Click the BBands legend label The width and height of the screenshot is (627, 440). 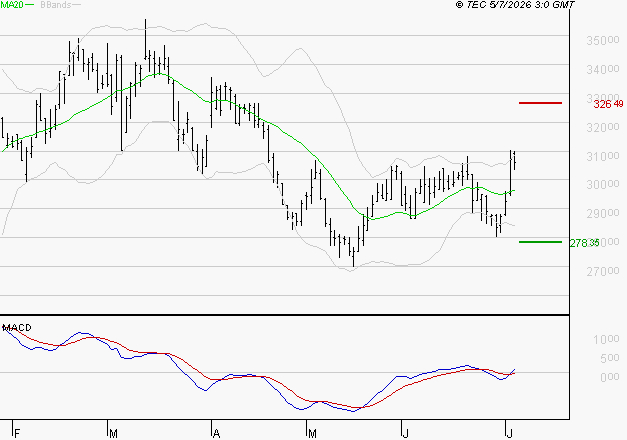click(55, 5)
